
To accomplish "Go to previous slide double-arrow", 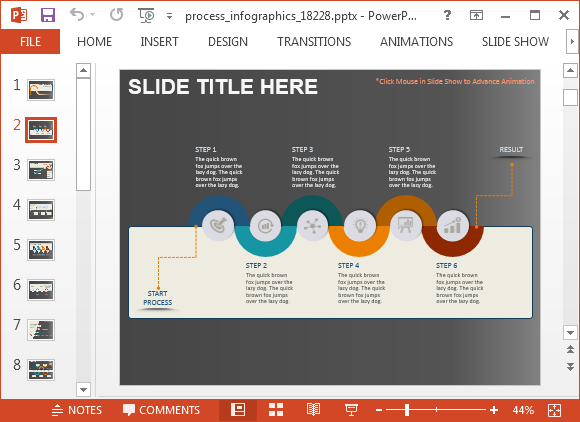I will [x=570, y=349].
